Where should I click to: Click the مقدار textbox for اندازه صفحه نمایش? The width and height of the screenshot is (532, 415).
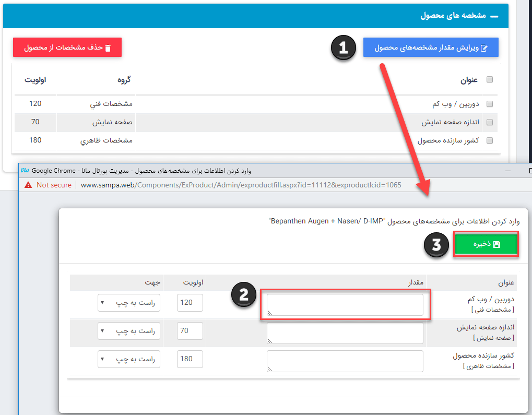pyautogui.click(x=345, y=333)
